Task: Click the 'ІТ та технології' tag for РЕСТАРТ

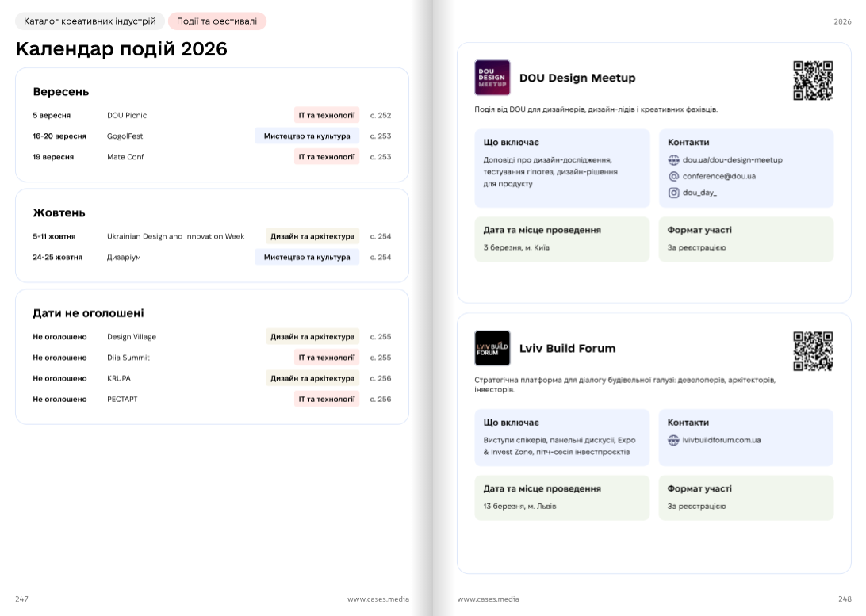Action: coord(327,399)
